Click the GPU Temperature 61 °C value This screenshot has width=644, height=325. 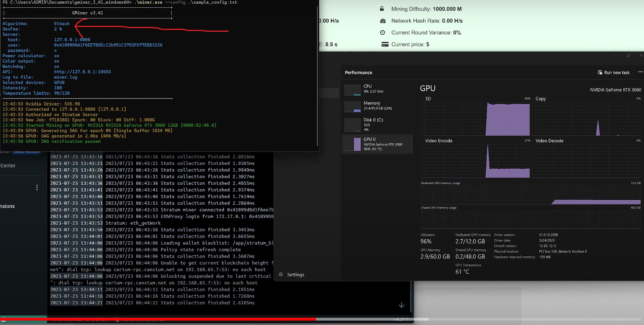(x=462, y=272)
